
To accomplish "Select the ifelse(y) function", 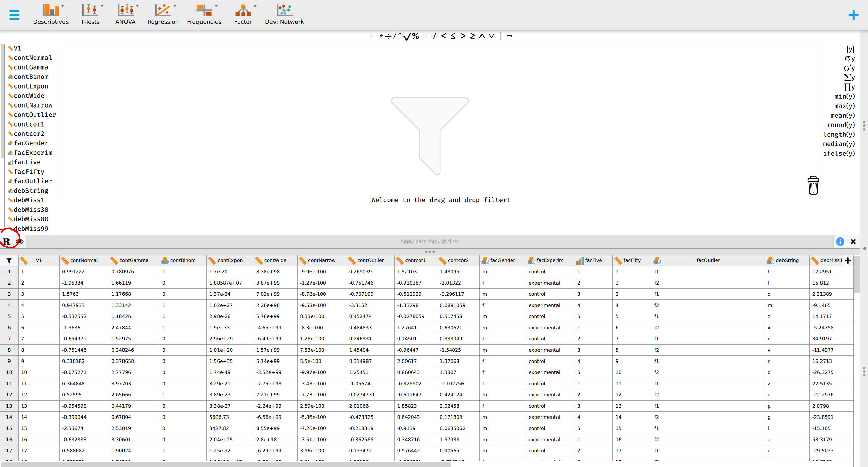I will pyautogui.click(x=840, y=153).
